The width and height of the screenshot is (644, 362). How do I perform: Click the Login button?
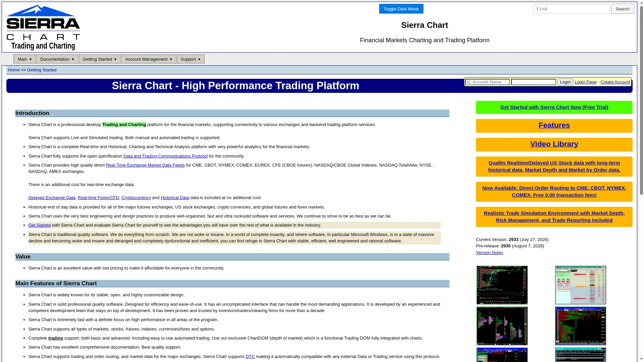tap(565, 82)
